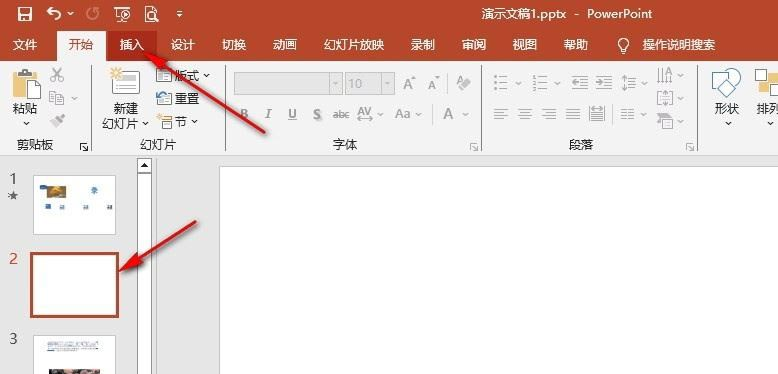The width and height of the screenshot is (778, 374).
Task: Click the grayed Redo icon
Action: pos(92,14)
